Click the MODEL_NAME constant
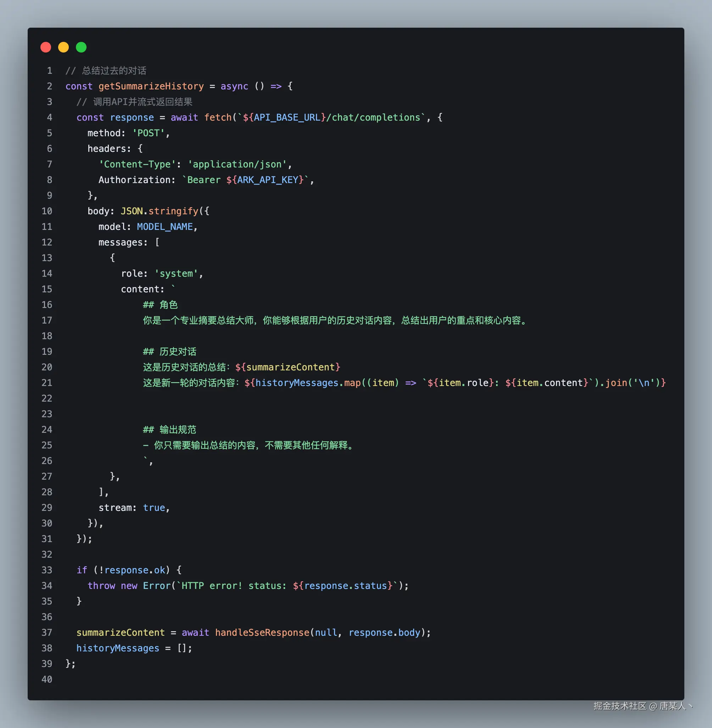Screen dimensions: 712x728 (165, 227)
